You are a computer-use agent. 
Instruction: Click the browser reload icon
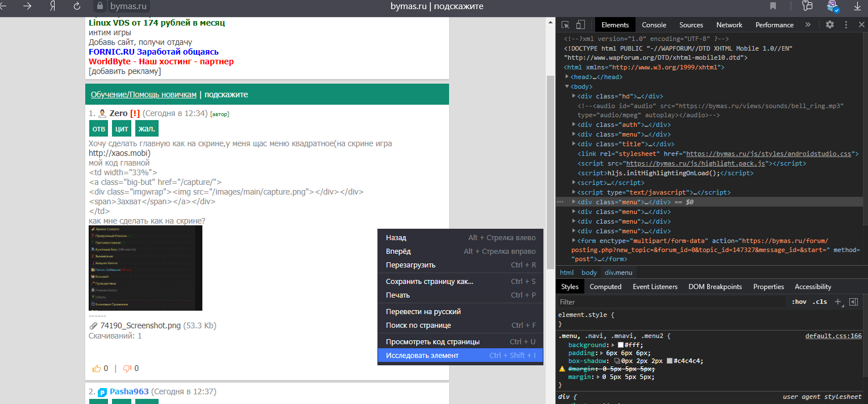[x=77, y=6]
